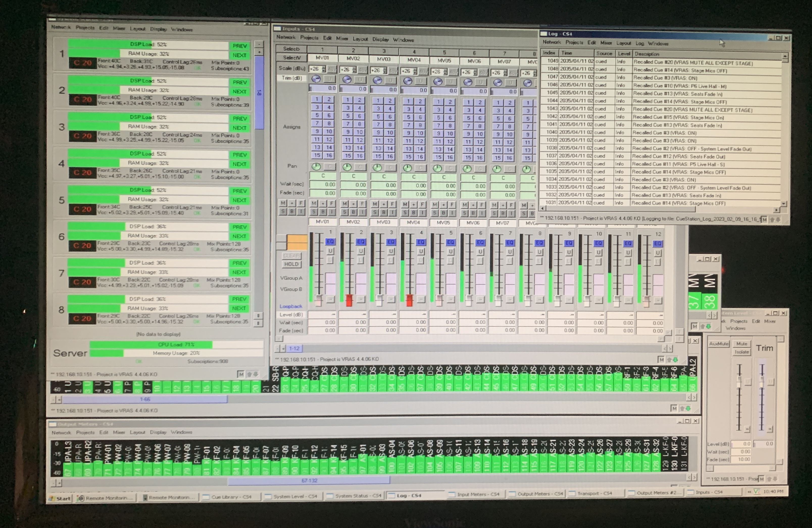Viewport: 812px width, 528px height.
Task: Click Log list scroll-down arrow
Action: (784, 203)
